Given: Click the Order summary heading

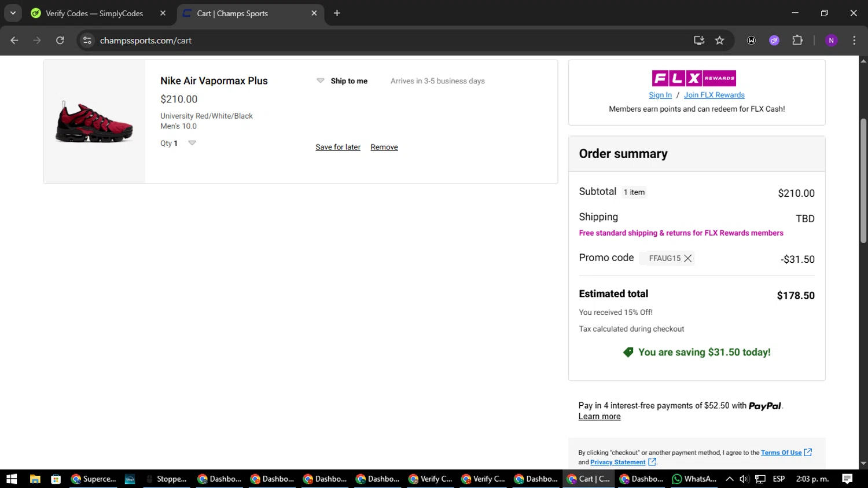Looking at the screenshot, I should [623, 154].
